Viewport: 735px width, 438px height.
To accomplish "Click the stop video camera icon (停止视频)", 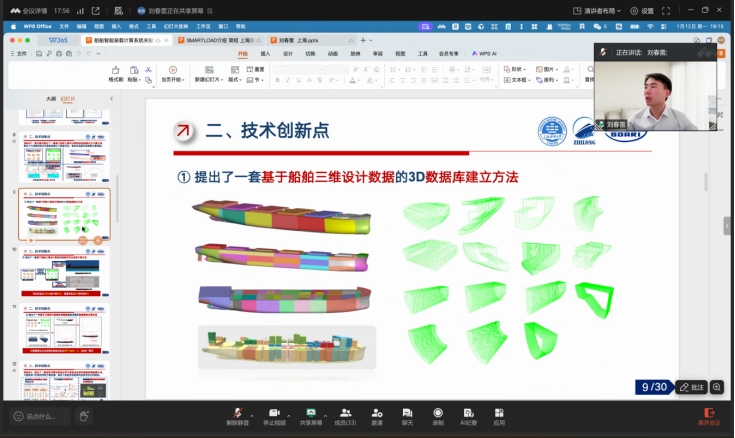I will [x=272, y=412].
